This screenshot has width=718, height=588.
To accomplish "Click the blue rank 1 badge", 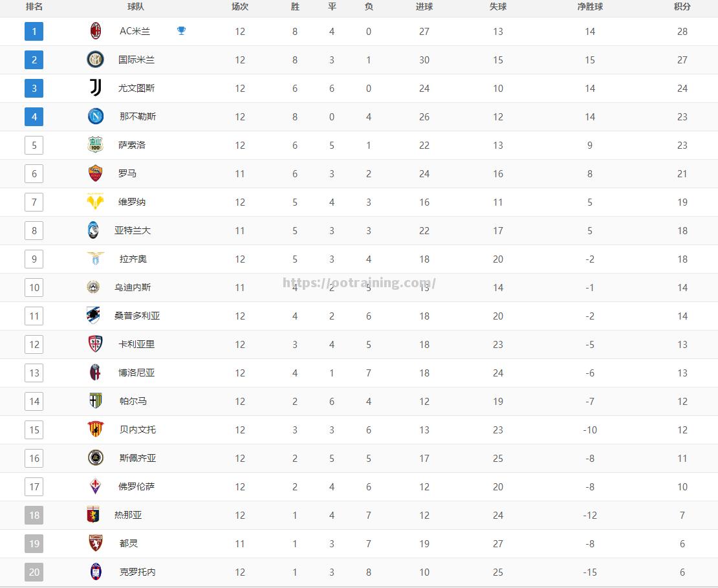I will pyautogui.click(x=34, y=31).
